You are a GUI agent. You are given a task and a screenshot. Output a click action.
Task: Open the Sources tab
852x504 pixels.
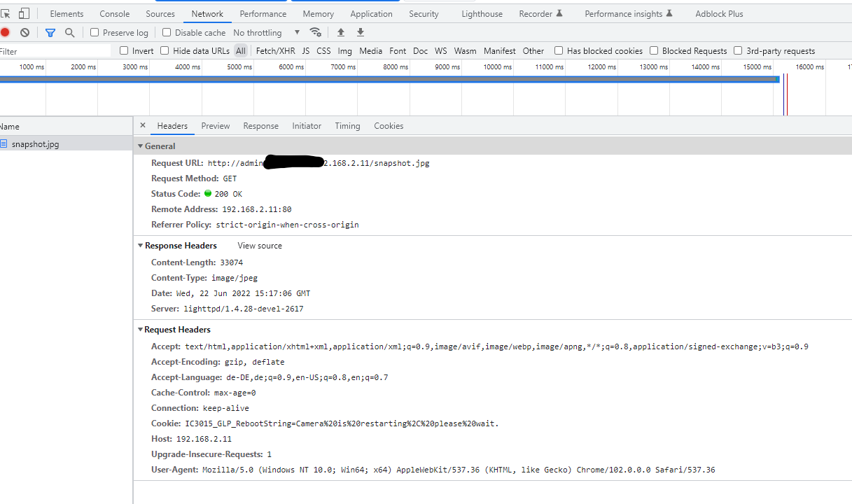(x=160, y=13)
